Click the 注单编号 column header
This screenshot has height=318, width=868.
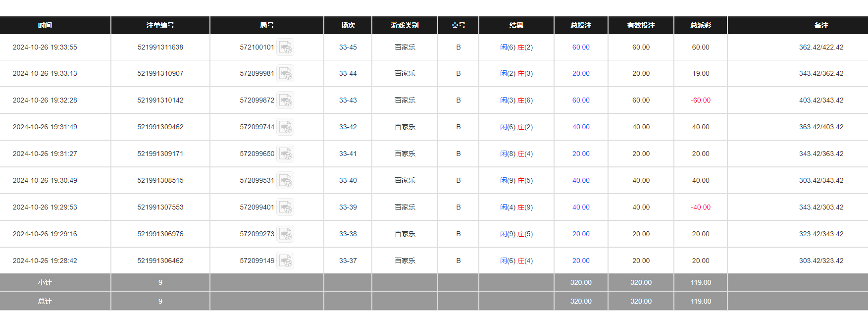click(x=160, y=25)
